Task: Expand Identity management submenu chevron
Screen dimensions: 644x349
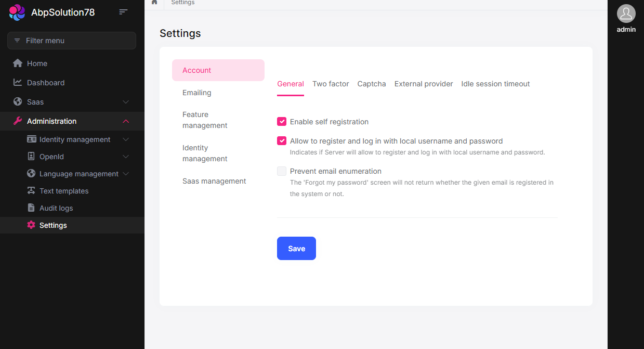Action: (x=125, y=139)
